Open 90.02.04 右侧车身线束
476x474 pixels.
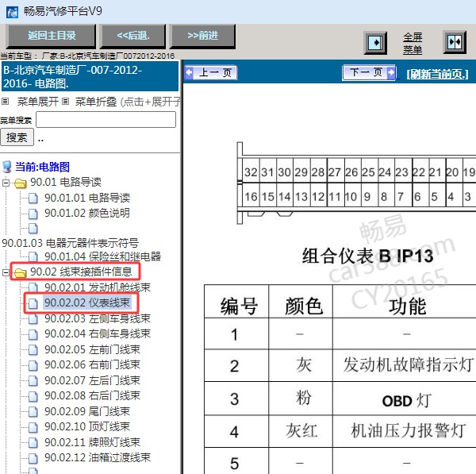[98, 333]
